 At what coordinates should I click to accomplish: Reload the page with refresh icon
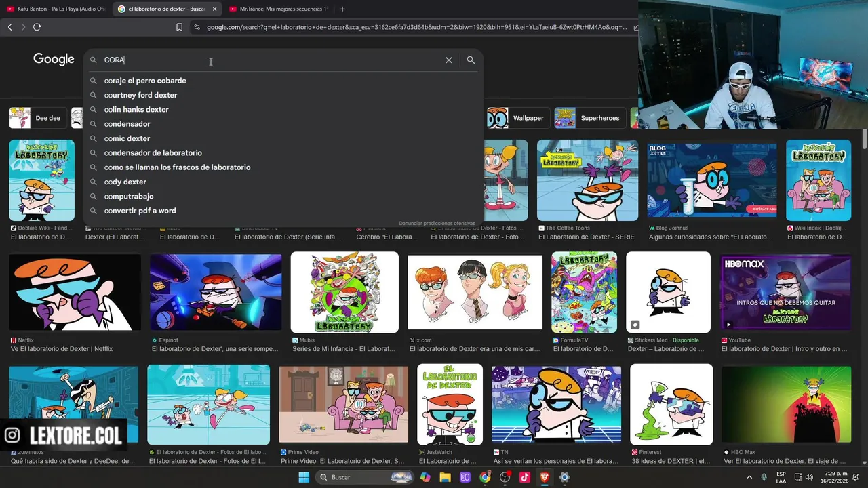pyautogui.click(x=37, y=27)
